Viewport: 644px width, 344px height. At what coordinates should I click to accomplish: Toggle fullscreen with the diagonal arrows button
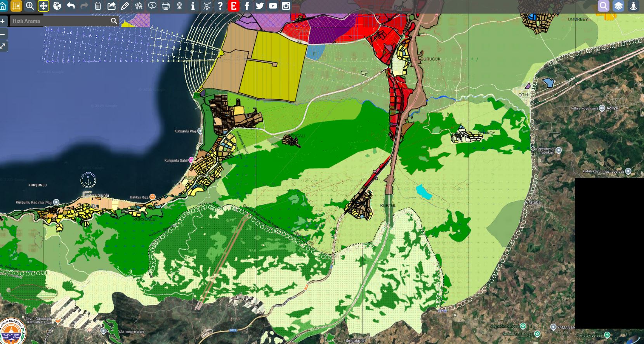3,46
